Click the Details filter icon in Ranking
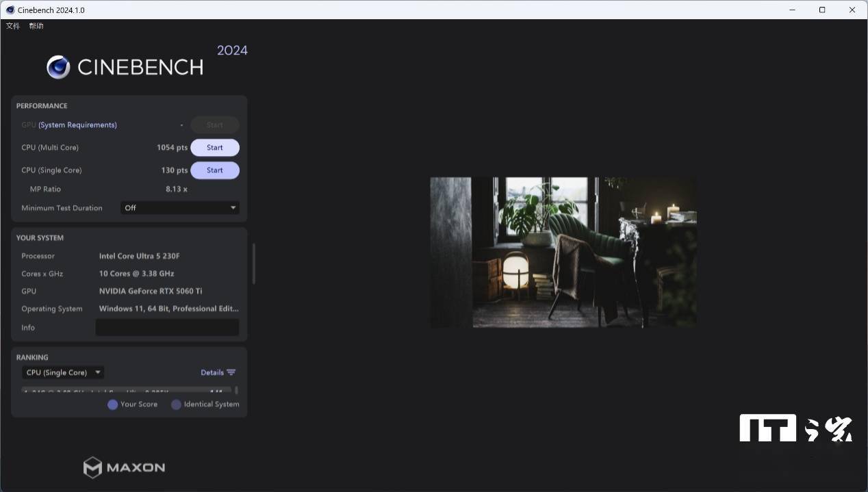 (x=231, y=372)
